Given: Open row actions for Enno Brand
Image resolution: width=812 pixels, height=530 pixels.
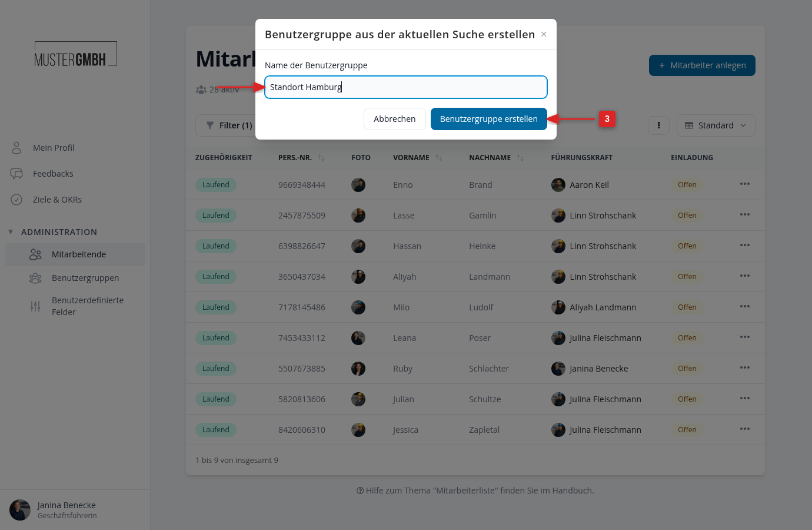Looking at the screenshot, I should click(745, 184).
